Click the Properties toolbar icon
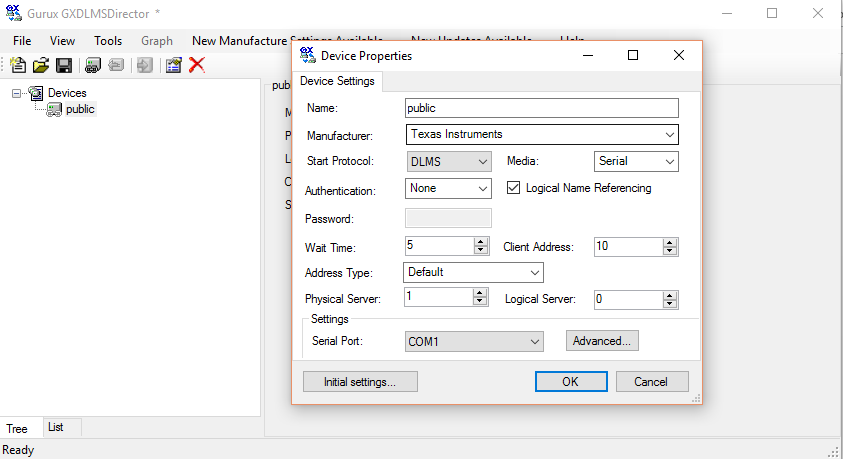The height and width of the screenshot is (459, 843). pos(173,65)
